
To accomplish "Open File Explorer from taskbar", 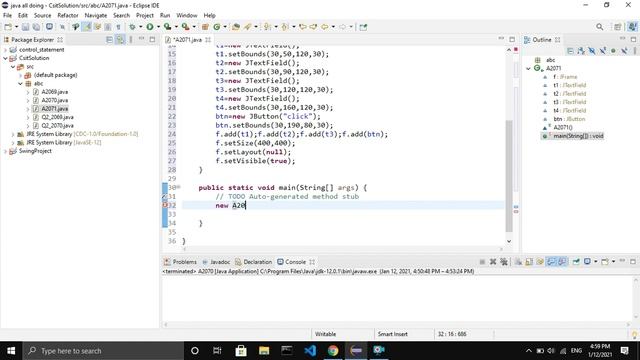I will (264, 351).
